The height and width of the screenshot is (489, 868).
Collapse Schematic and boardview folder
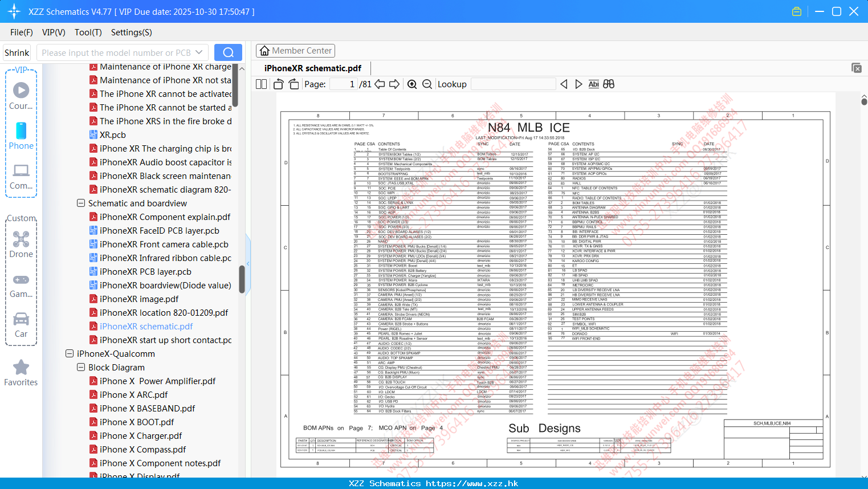click(81, 203)
